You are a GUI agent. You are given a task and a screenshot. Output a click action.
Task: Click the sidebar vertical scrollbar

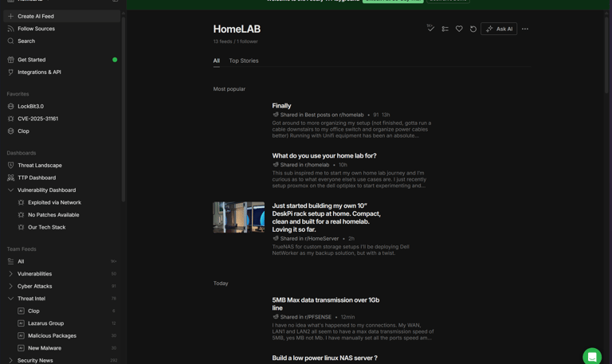(x=124, y=109)
